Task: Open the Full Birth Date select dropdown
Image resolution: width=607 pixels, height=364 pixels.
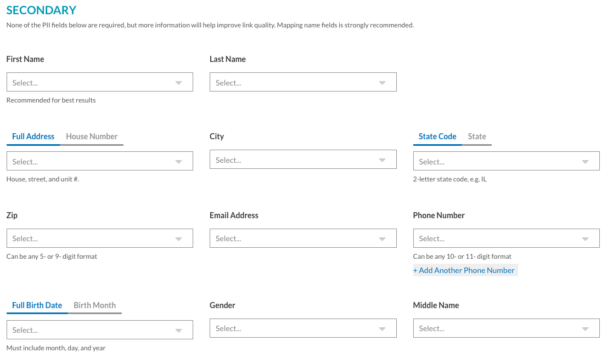Action: coord(99,330)
